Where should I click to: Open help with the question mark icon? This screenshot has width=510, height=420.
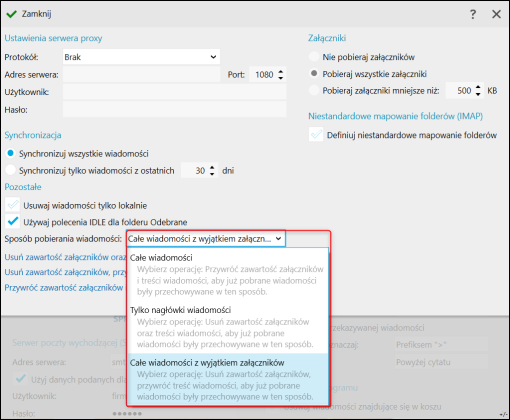[473, 14]
